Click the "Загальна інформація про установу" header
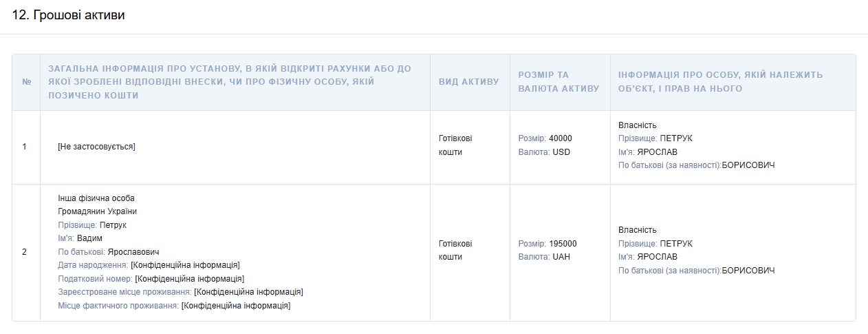 click(230, 81)
